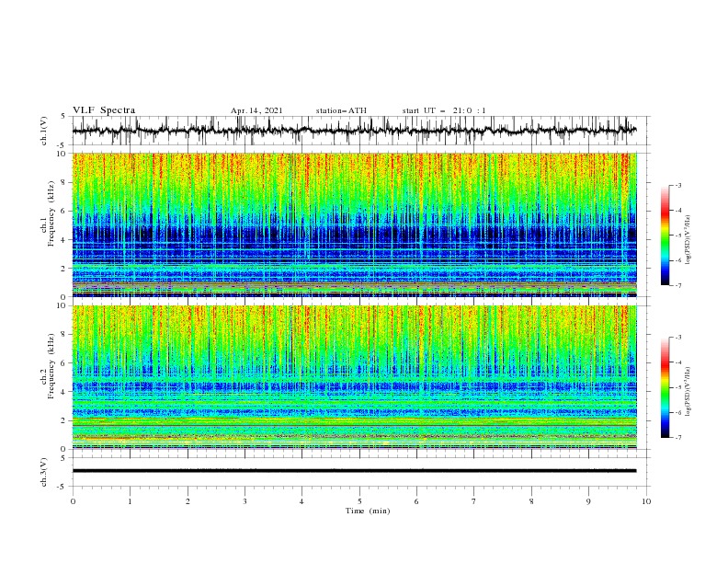Click the "-7" tick on ch.2 colorbar
The width and height of the screenshot is (728, 563).
coord(677,437)
